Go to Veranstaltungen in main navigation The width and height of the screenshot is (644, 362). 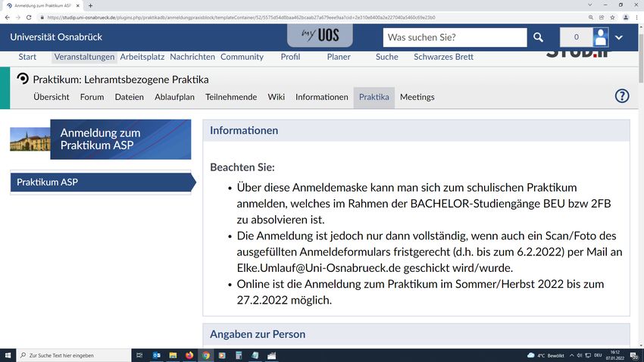pos(84,57)
